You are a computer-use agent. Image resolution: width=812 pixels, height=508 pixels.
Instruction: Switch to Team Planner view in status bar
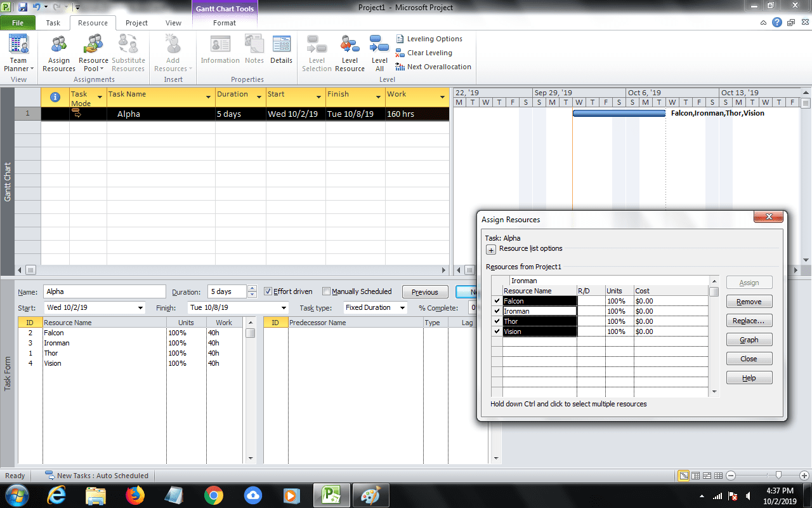(707, 476)
